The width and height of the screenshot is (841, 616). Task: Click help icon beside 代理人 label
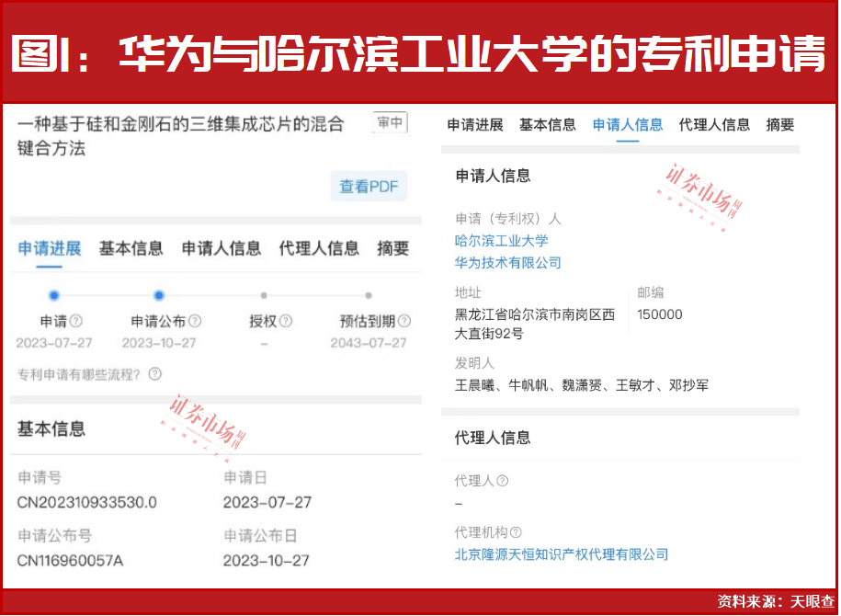[x=503, y=481]
